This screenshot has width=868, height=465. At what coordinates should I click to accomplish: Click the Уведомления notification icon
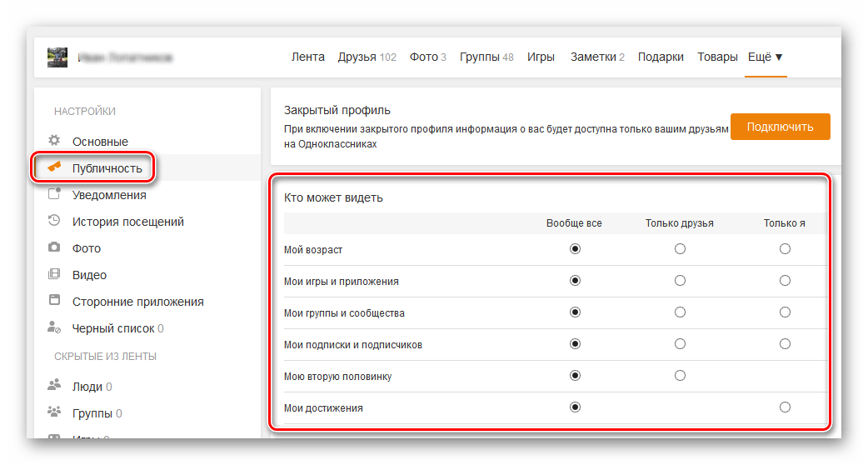click(x=54, y=195)
